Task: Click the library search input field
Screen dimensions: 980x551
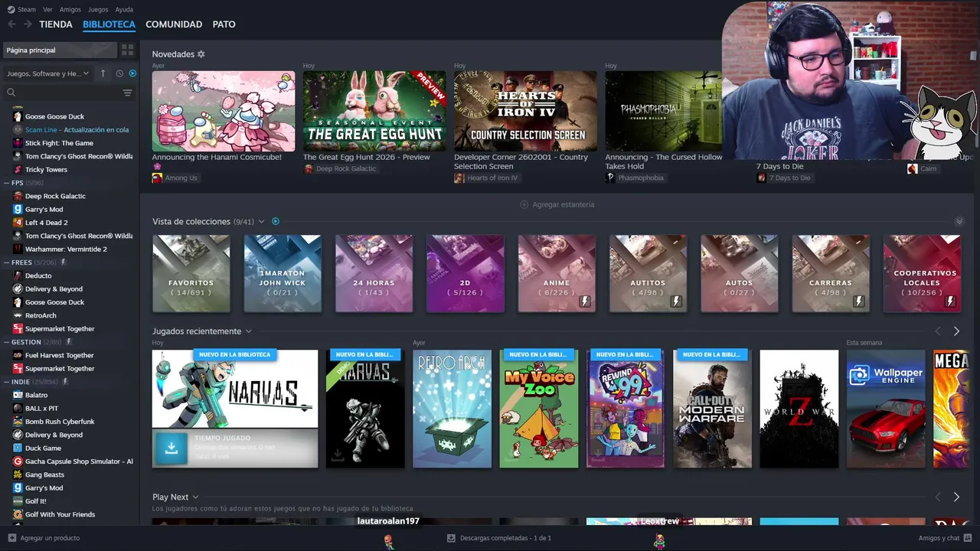Action: pos(68,93)
